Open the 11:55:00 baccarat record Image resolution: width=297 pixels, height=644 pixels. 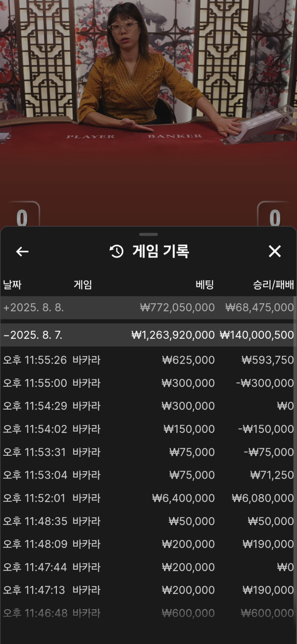pyautogui.click(x=148, y=383)
